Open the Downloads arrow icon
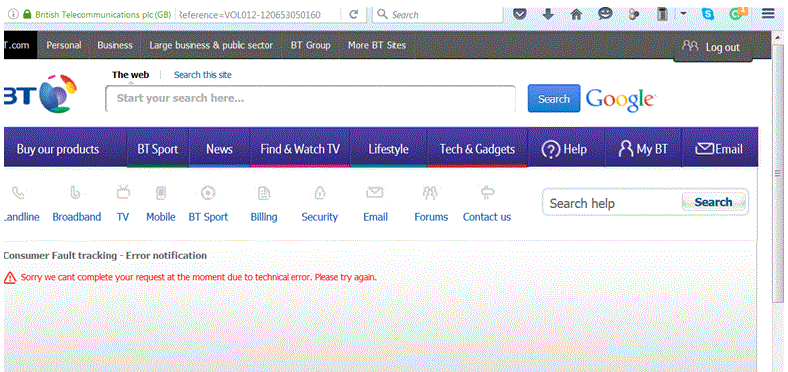788x372 pixels. 548,14
